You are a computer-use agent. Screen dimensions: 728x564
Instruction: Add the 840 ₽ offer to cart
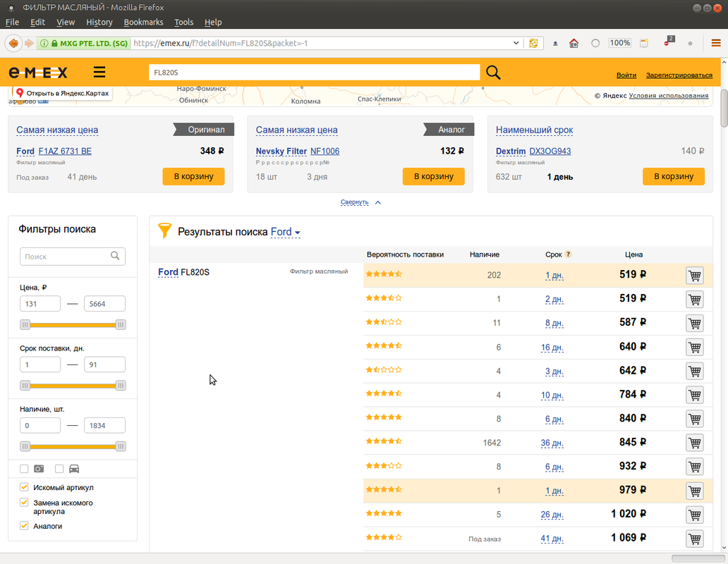695,419
